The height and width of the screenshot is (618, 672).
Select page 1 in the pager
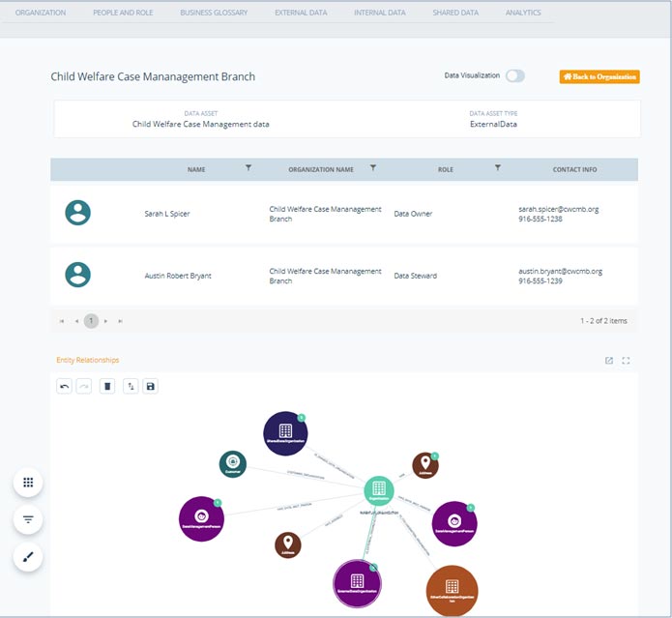coord(91,320)
